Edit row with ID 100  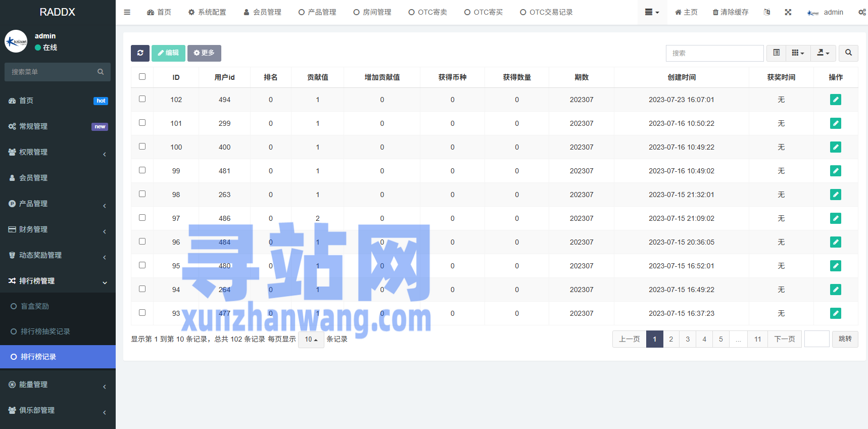pyautogui.click(x=836, y=147)
